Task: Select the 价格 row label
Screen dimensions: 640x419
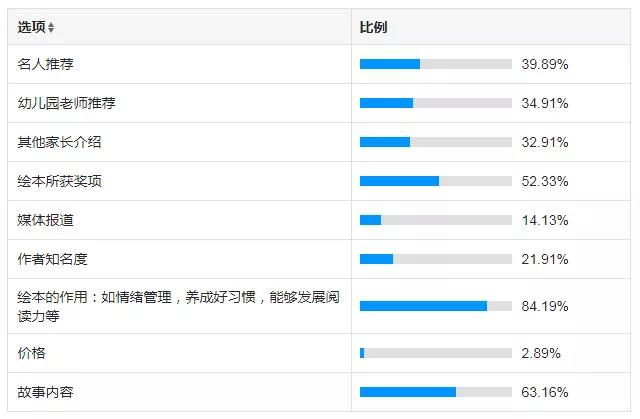Action: (x=31, y=353)
